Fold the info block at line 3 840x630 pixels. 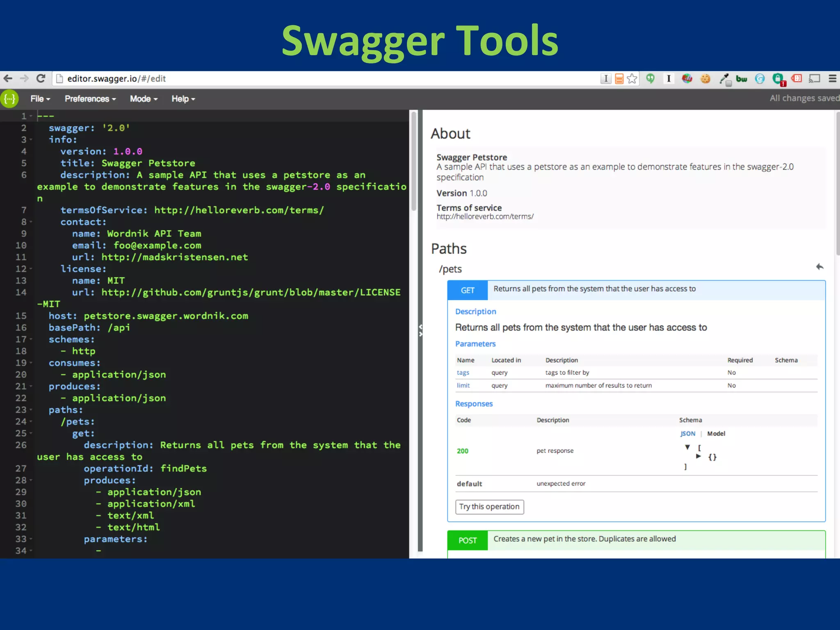[x=31, y=140]
